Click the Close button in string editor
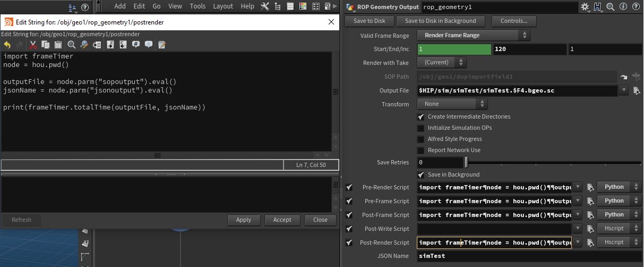Screen dimensions: 644x267 click(320, 220)
